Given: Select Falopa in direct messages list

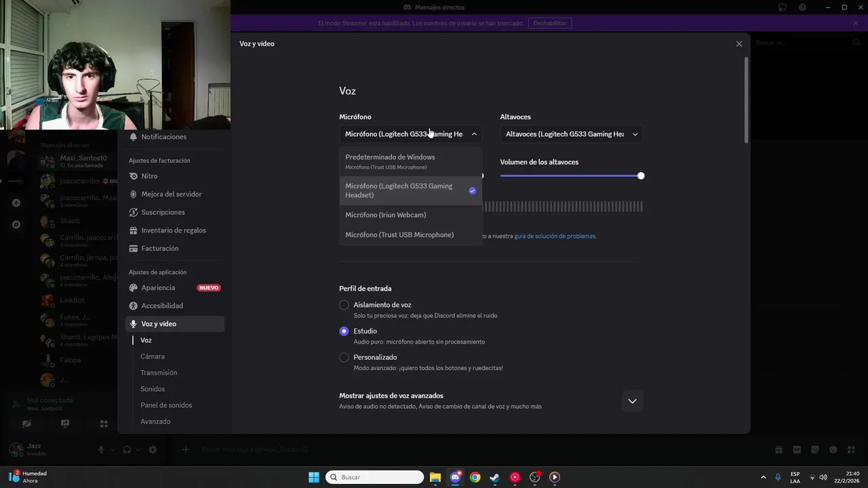Looking at the screenshot, I should (71, 361).
